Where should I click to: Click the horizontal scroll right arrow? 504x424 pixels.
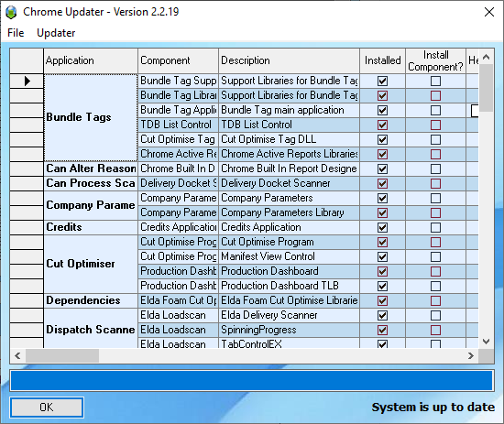(471, 355)
